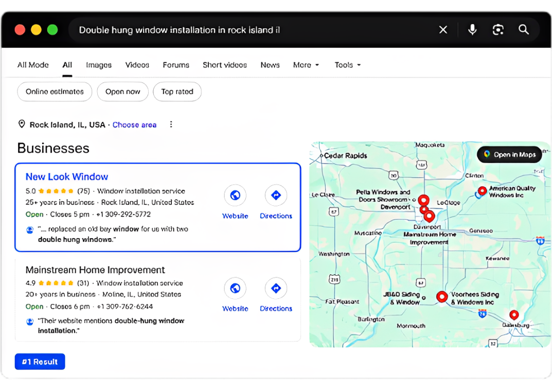
Task: Switch to the AI Mode tab
Action: 33,65
